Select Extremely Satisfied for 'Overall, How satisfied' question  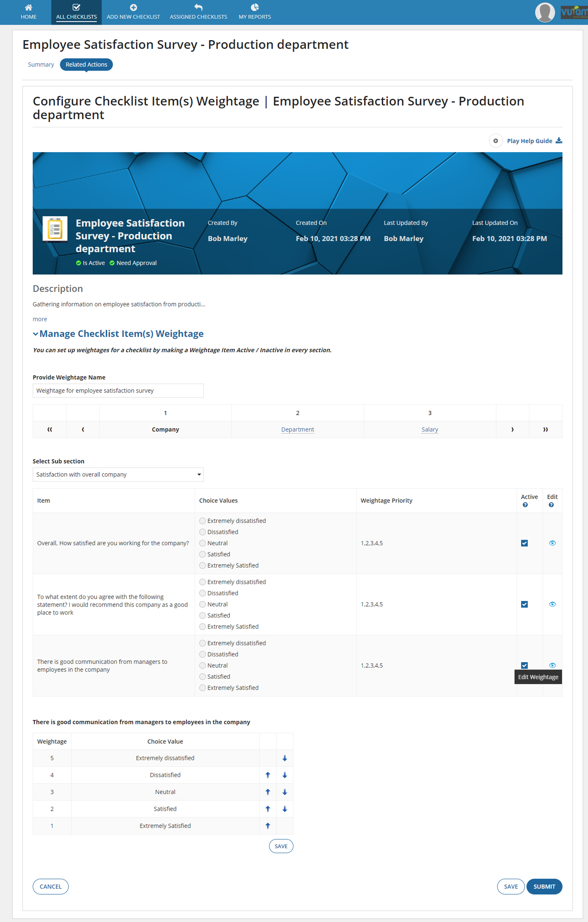202,565
